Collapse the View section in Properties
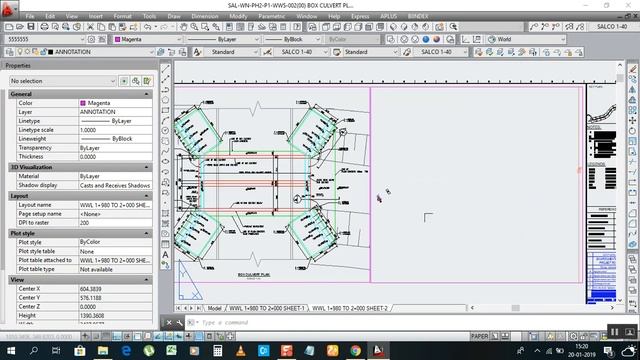This screenshot has width=640, height=360. coord(147,280)
